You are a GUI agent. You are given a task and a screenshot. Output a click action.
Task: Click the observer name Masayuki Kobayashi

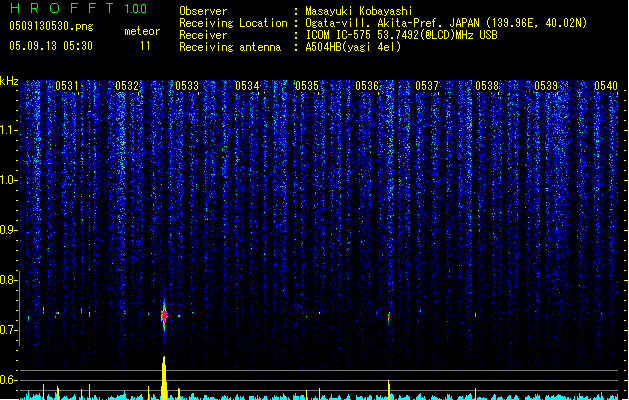coord(359,11)
